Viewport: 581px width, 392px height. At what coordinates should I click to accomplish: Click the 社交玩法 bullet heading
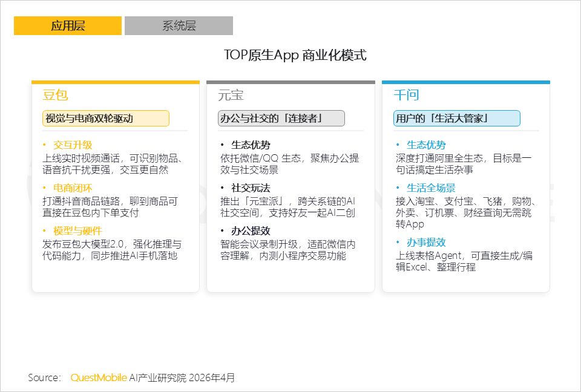251,188
